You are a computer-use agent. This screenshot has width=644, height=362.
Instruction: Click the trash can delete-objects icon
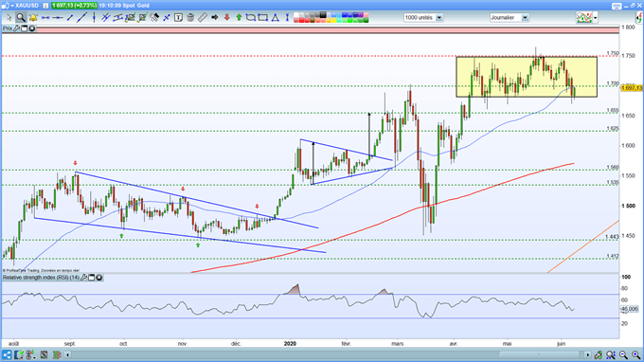[x=190, y=18]
